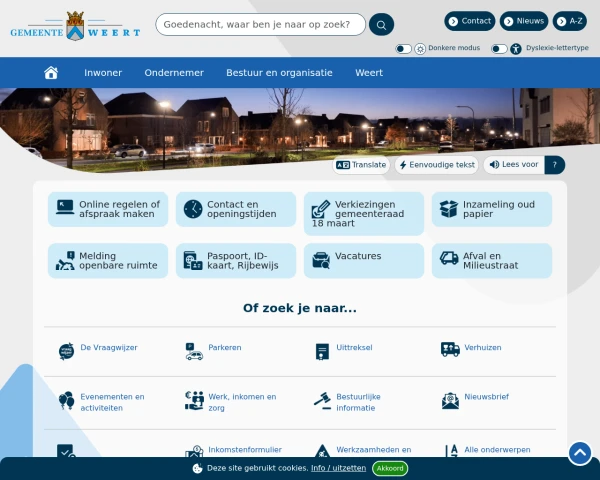600x480 pixels.
Task: Click the magnifier search button
Action: [x=381, y=24]
